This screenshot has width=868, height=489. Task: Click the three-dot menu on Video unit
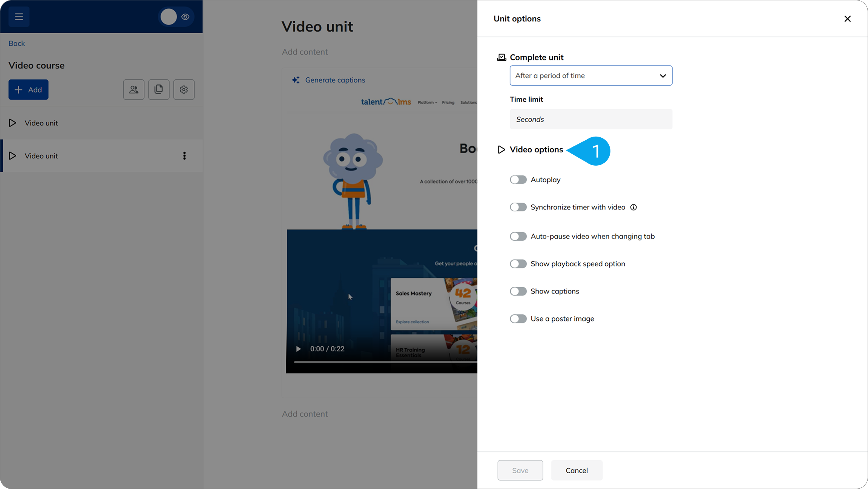coord(184,156)
